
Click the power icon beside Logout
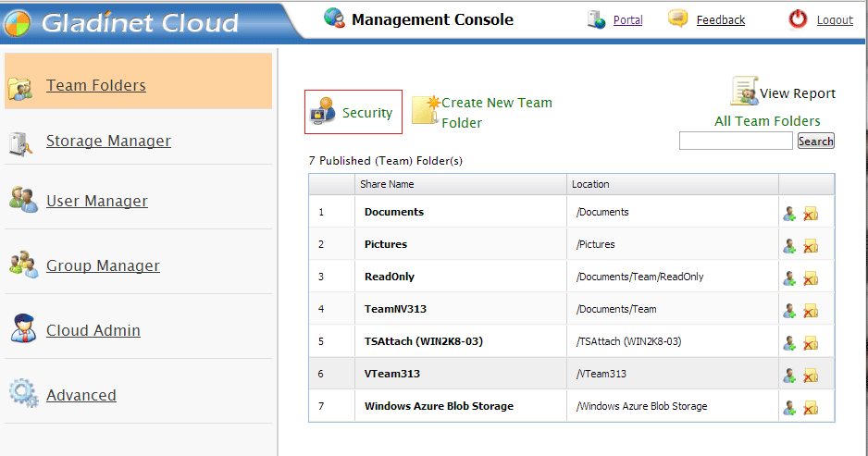(798, 19)
